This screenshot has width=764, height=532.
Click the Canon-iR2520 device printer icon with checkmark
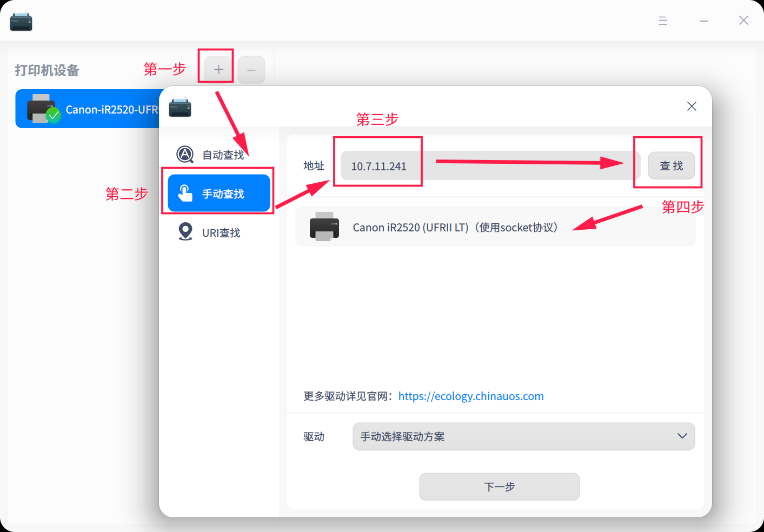[x=44, y=109]
